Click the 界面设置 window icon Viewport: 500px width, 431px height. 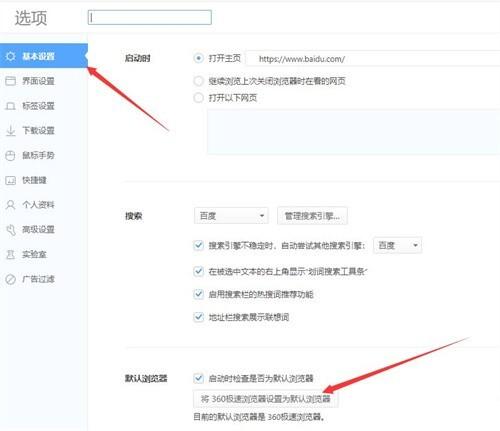[10, 81]
